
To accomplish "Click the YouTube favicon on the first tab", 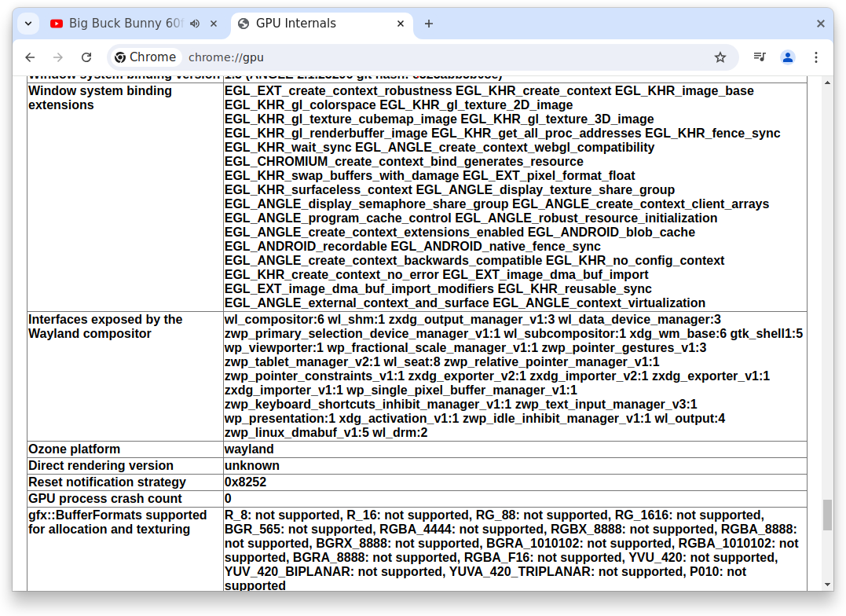I will (55, 23).
